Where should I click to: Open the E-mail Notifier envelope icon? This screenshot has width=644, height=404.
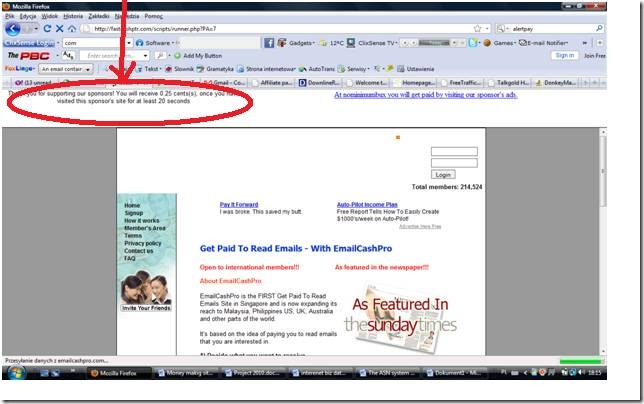[522, 43]
